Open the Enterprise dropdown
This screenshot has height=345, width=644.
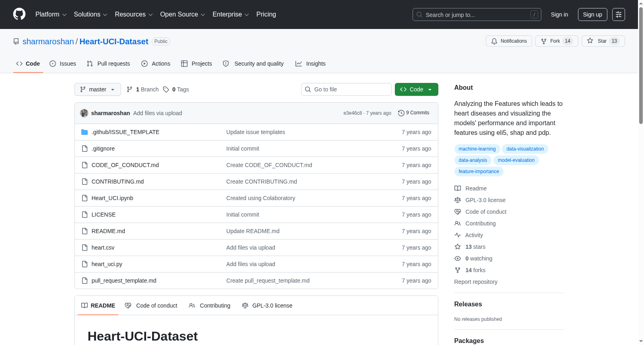[x=231, y=14]
